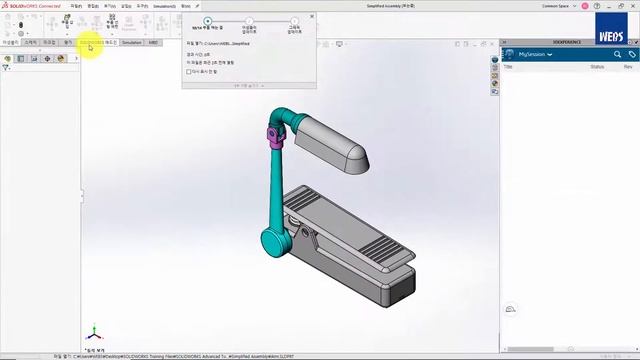Click the view settings monitor icon

tap(339, 44)
